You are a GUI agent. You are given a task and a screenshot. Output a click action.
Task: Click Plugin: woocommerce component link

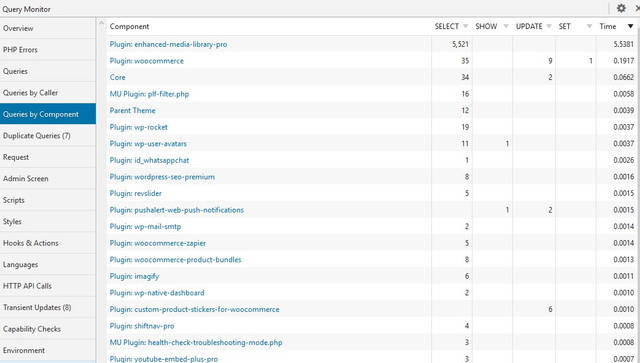point(147,61)
